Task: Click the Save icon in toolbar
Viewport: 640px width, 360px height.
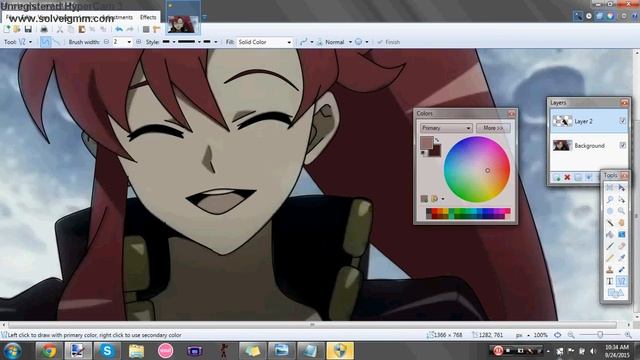Action: point(28,29)
